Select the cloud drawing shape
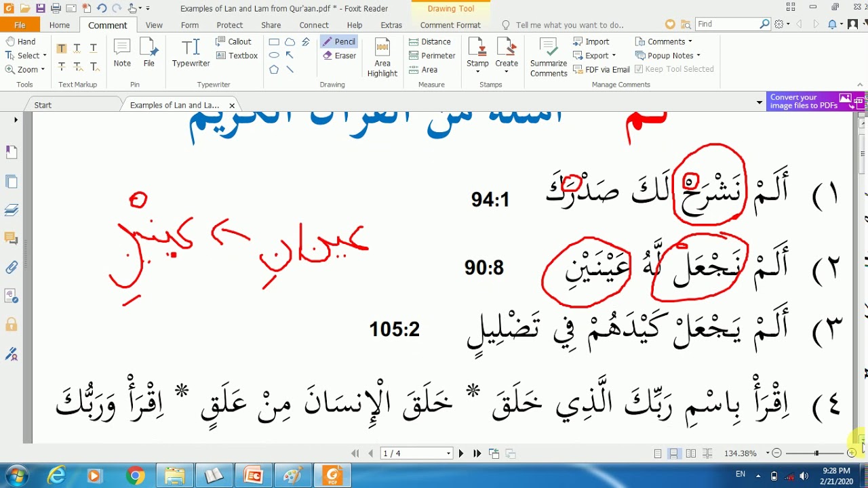The width and height of the screenshot is (868, 488). 290,41
